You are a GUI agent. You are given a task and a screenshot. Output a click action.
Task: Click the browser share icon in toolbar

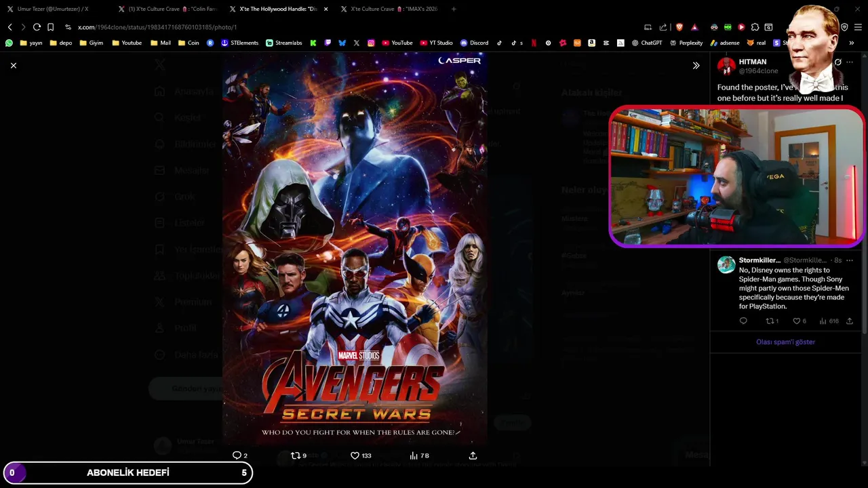(x=663, y=27)
